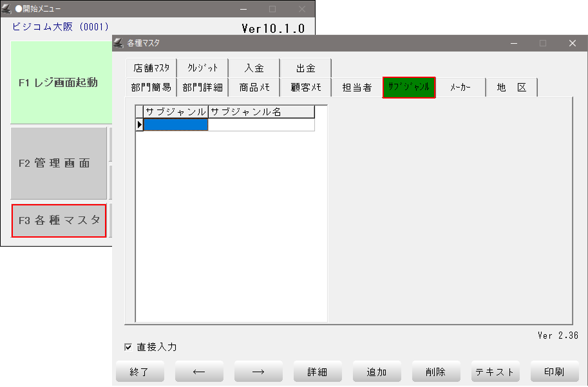This screenshot has width=588, height=387.
Task: Open the 商品メモ tab
Action: pos(254,88)
